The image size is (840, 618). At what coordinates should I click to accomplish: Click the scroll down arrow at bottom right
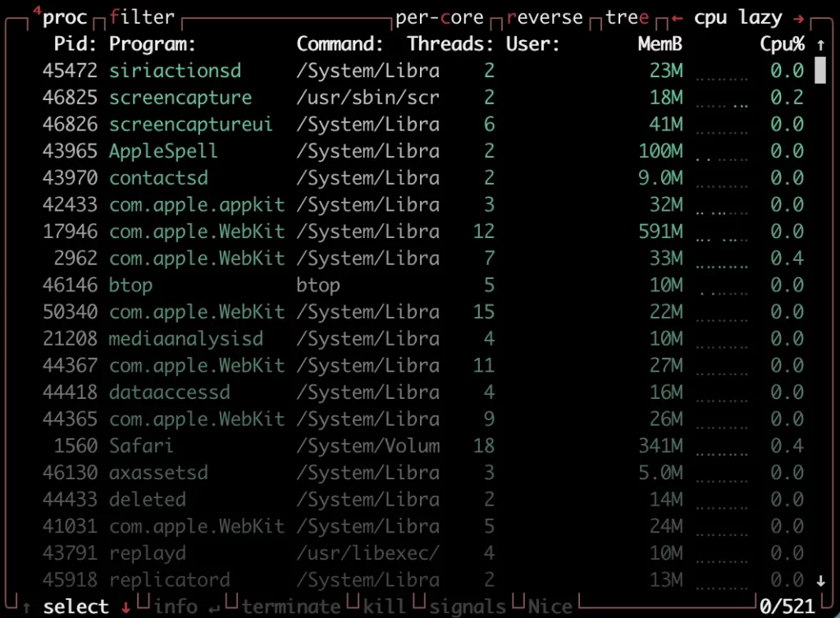819,580
